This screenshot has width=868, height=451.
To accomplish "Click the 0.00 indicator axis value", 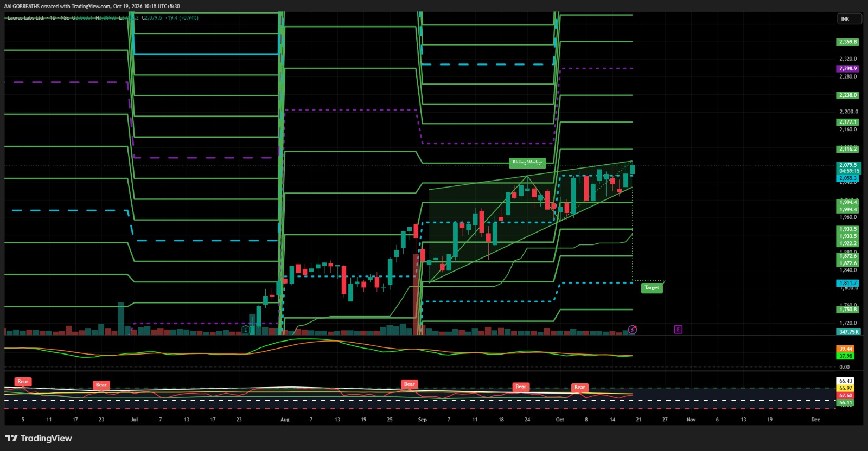I will coord(845,367).
